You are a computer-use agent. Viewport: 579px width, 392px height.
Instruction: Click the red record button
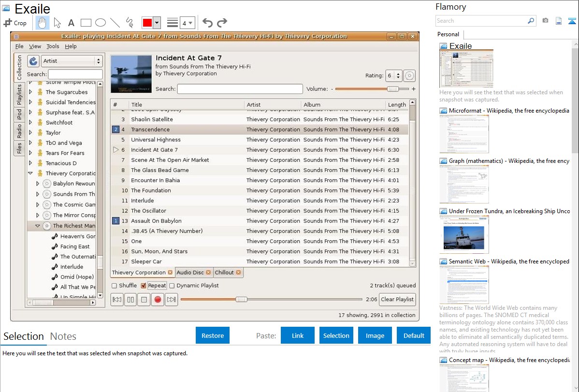[x=158, y=299]
